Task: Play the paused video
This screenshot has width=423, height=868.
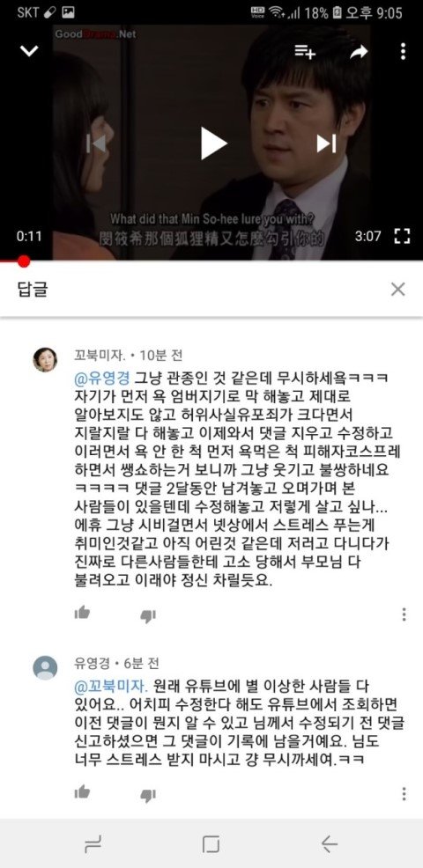Action: 213,143
